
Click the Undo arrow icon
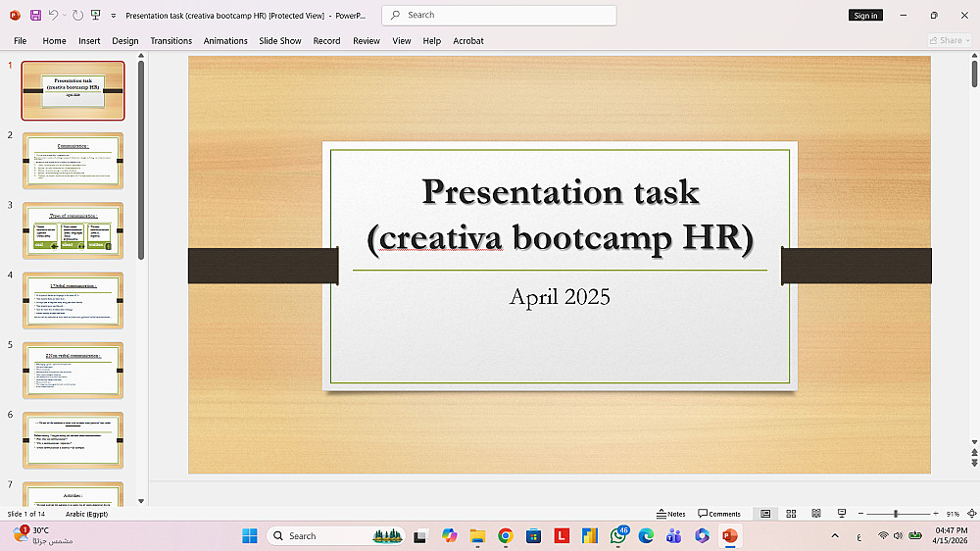[53, 16]
